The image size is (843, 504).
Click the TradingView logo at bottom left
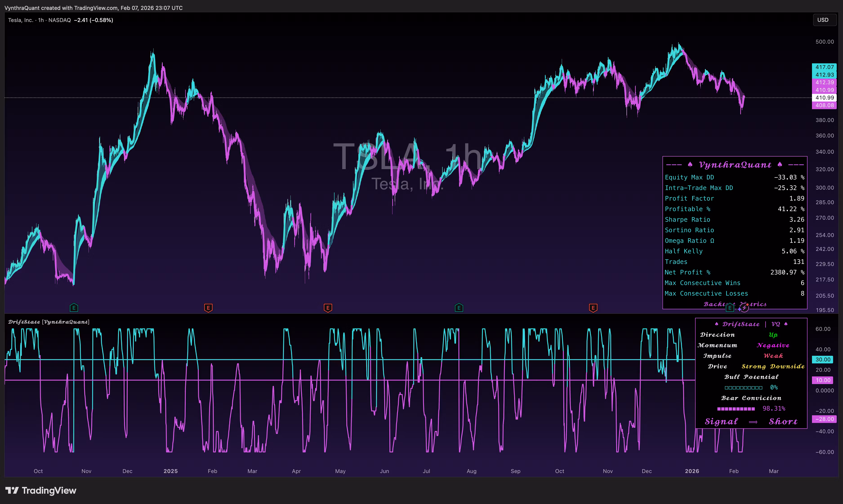pos(41,491)
